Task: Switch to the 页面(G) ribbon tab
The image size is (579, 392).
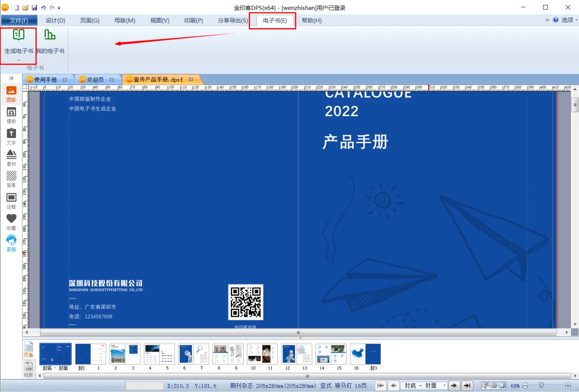Action: coord(90,20)
